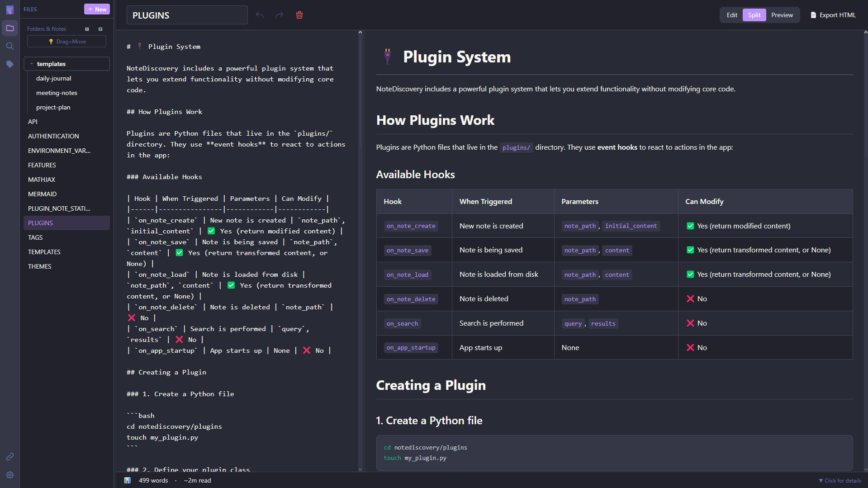Click the 499 words status text
Viewport: 868px width, 488px height.
[x=153, y=480]
